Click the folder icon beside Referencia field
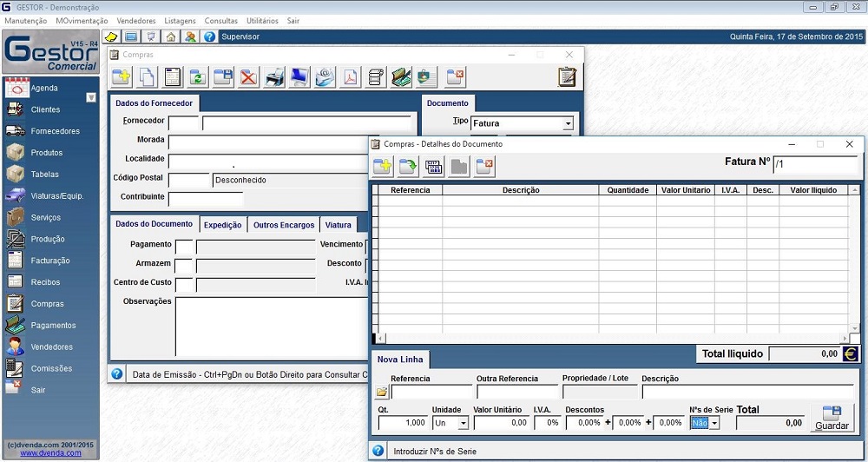This screenshot has height=462, width=868. [382, 392]
